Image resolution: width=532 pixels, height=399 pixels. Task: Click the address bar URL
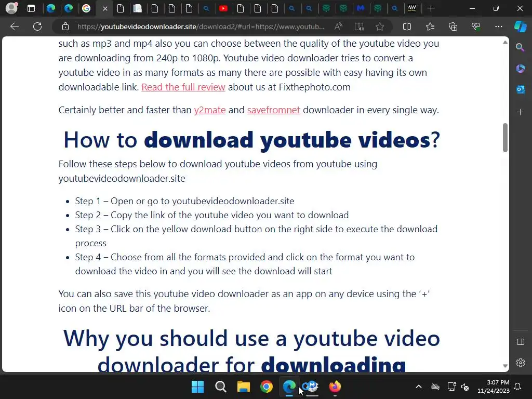pos(201,26)
